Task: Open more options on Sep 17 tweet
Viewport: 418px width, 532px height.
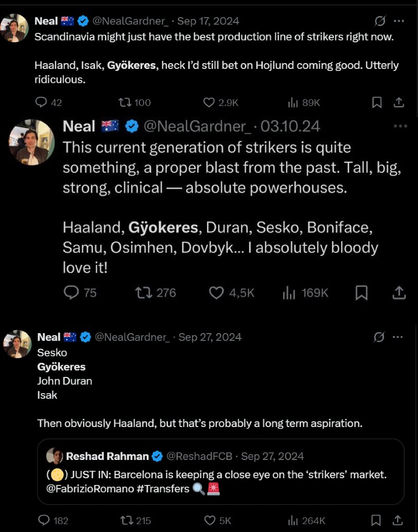Action: tap(399, 21)
